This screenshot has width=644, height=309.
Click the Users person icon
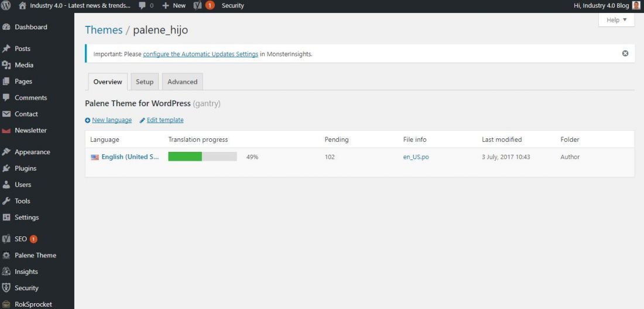click(x=6, y=185)
